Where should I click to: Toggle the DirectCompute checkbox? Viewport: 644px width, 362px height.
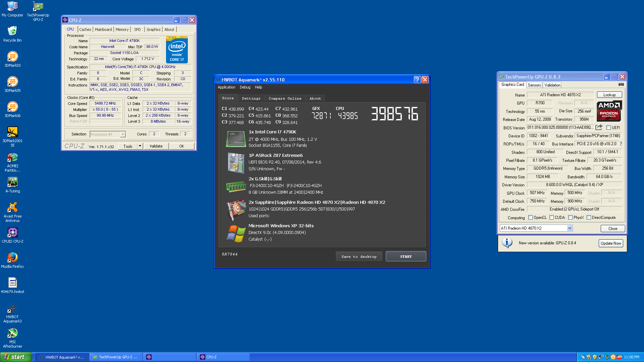point(589,218)
